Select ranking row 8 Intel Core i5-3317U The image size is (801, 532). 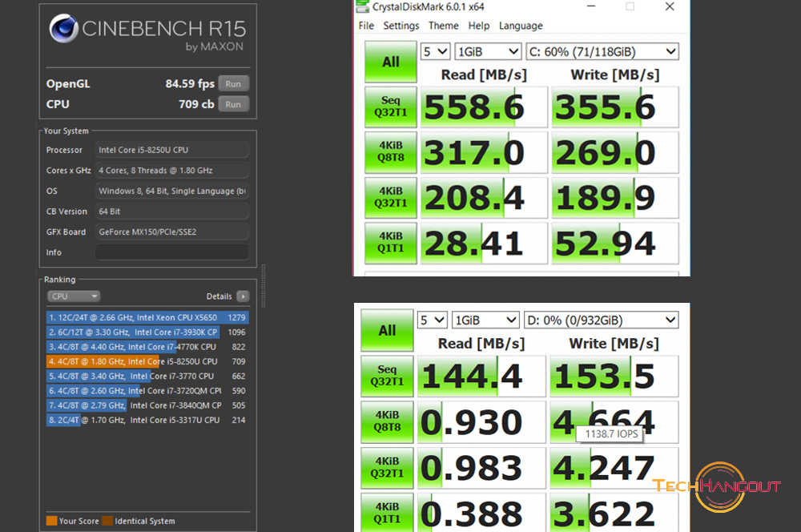pyautogui.click(x=147, y=420)
